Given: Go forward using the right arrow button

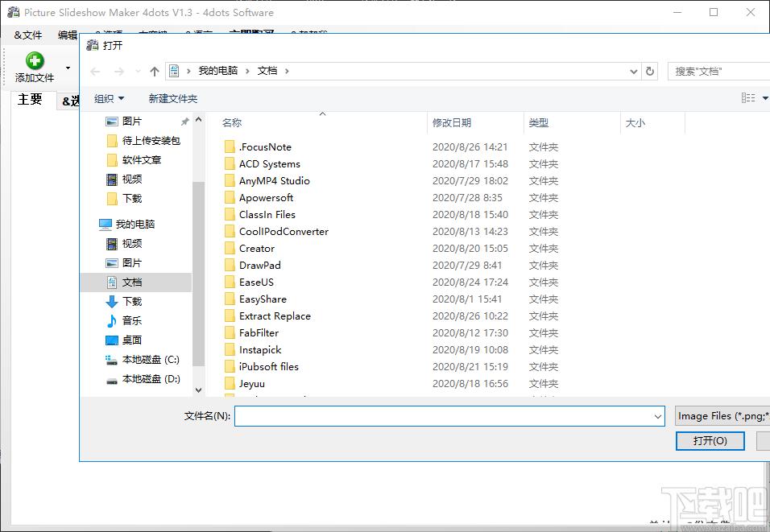Looking at the screenshot, I should [119, 72].
